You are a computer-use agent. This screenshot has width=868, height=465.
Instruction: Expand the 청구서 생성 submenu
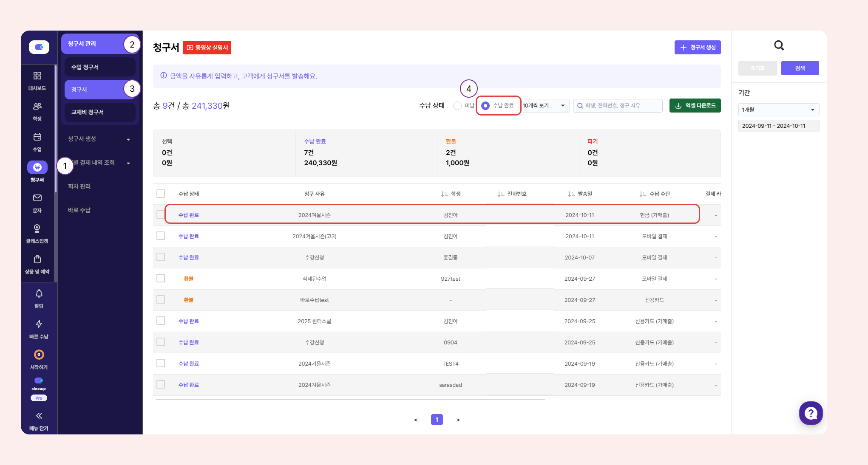[x=99, y=139]
